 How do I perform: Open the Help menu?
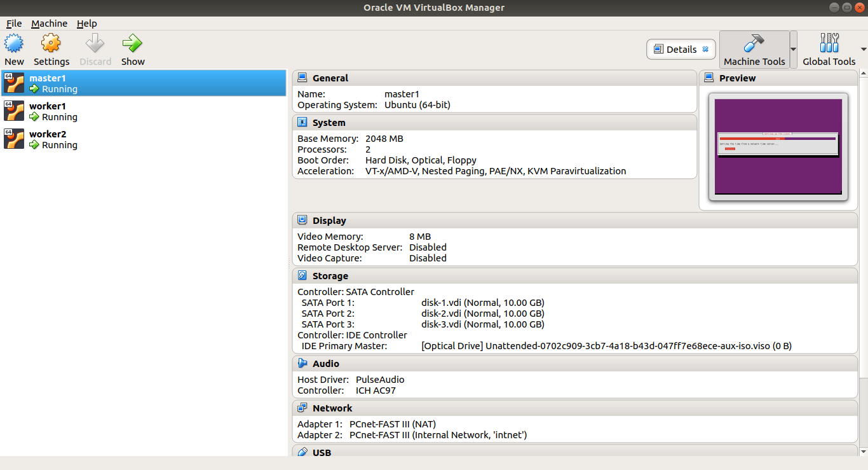click(x=87, y=24)
